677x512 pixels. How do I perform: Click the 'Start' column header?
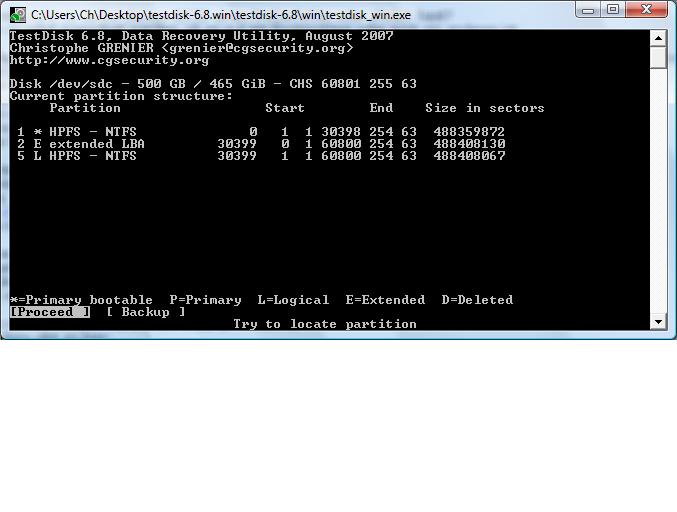(285, 108)
